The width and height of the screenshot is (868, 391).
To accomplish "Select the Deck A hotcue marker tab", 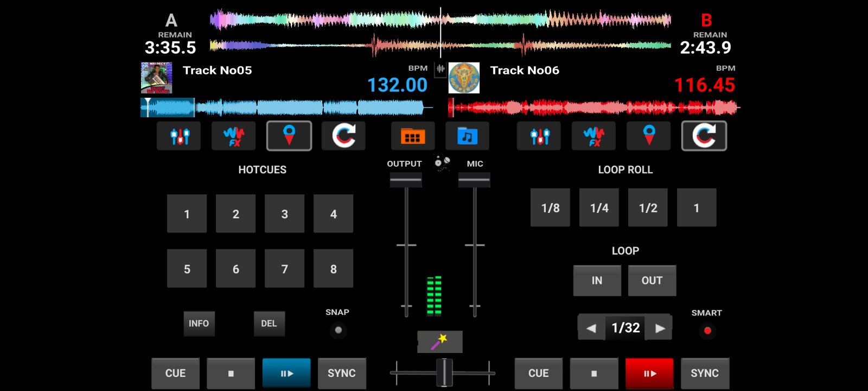I will pyautogui.click(x=289, y=136).
